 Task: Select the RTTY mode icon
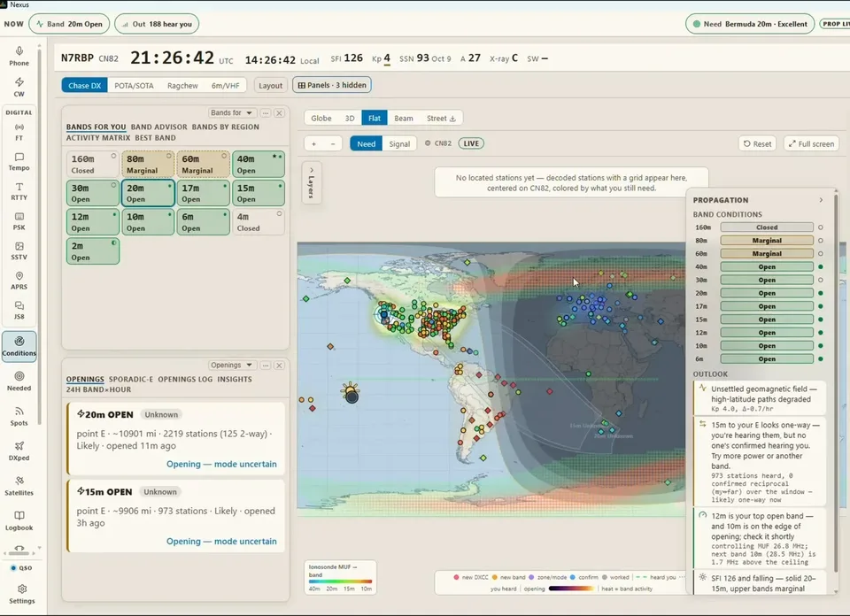(19, 191)
